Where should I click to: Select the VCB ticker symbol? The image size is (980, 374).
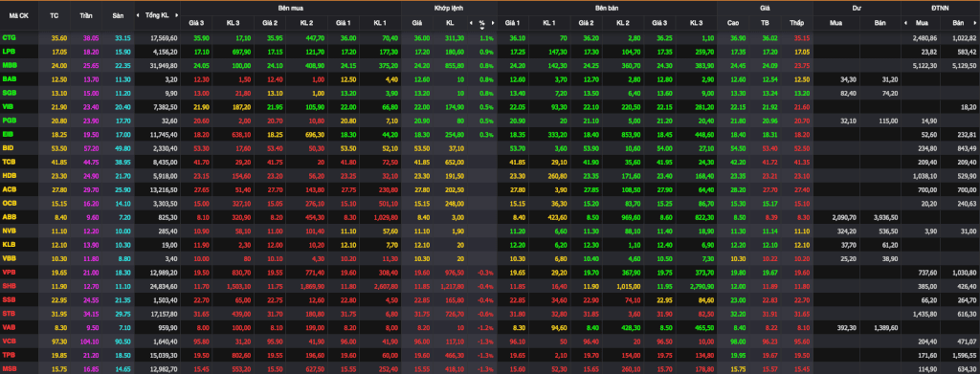click(x=10, y=341)
